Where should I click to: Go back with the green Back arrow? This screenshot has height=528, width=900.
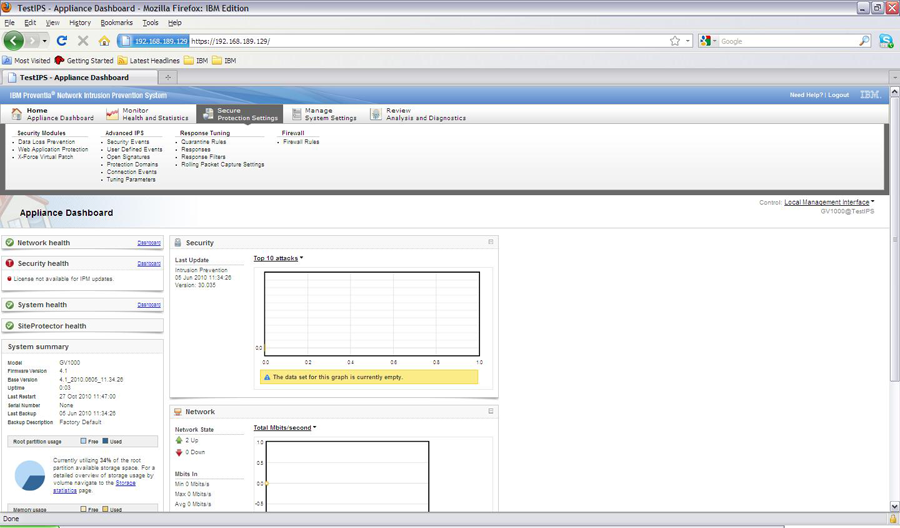13,41
